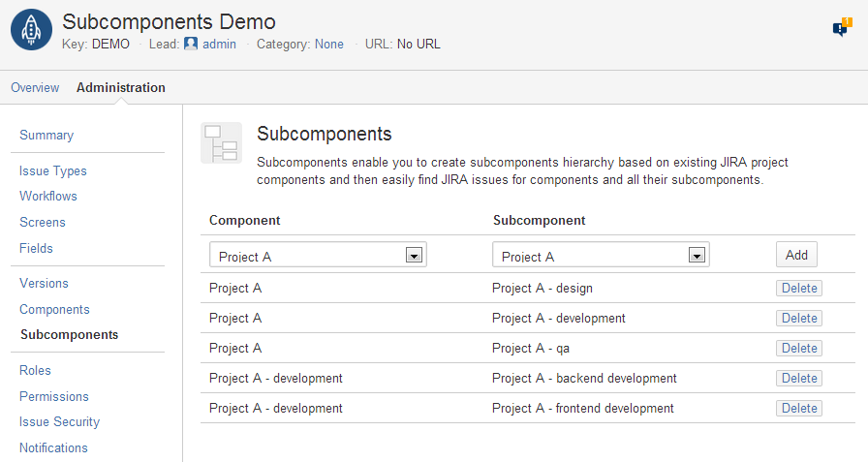Delete the Project A - design subcomponent
This screenshot has height=462, width=868.
pos(799,288)
